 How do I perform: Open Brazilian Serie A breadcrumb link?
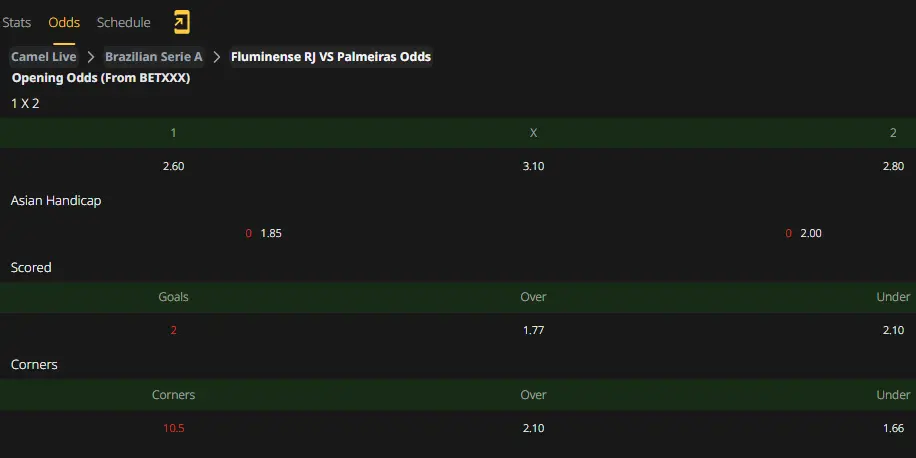tap(154, 57)
